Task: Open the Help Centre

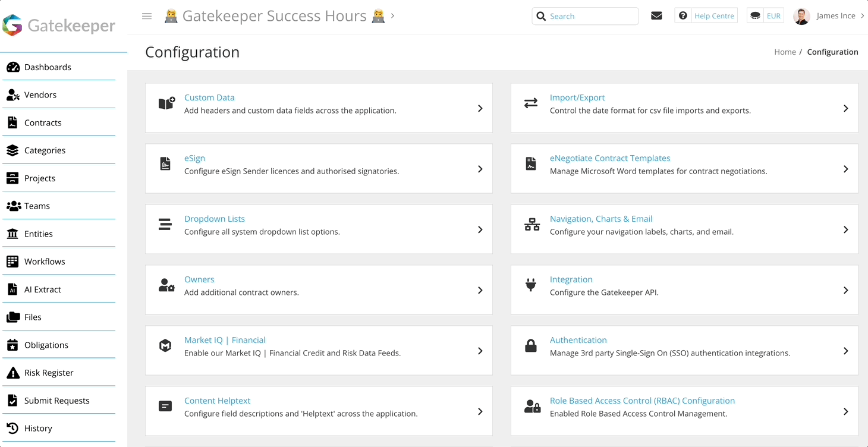Action: pos(713,15)
